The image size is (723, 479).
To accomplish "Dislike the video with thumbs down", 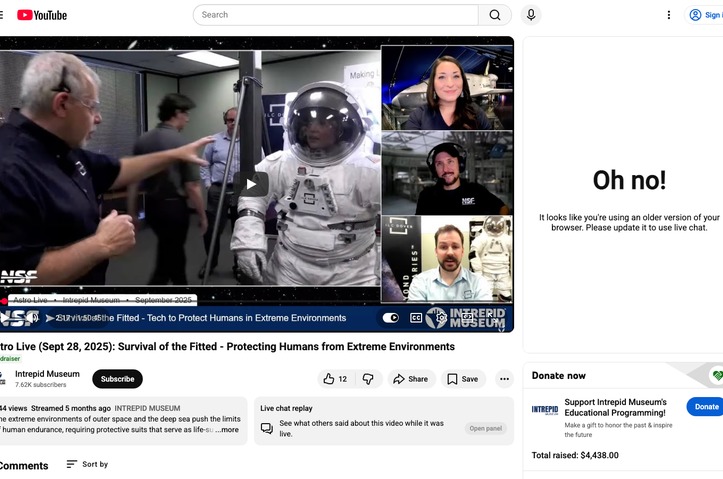I will pos(368,379).
